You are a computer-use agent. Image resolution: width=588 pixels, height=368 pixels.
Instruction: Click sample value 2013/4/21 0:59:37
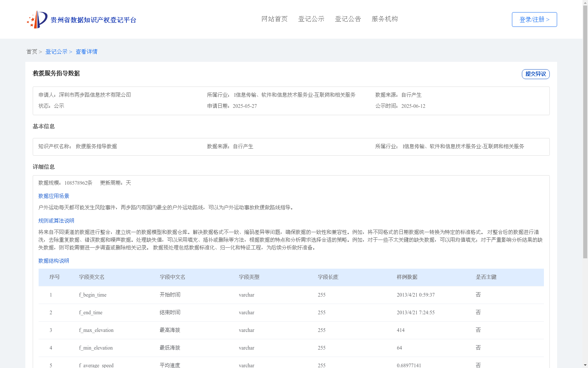(x=416, y=295)
